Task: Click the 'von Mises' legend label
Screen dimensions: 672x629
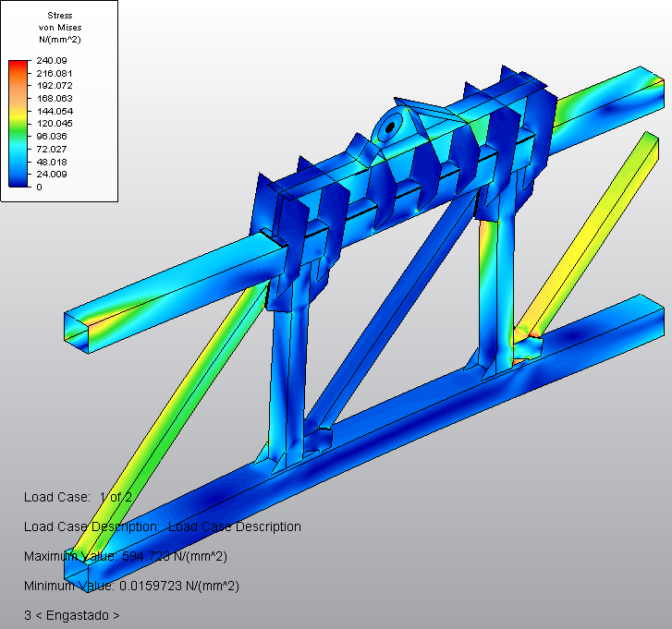Action: 59,28
